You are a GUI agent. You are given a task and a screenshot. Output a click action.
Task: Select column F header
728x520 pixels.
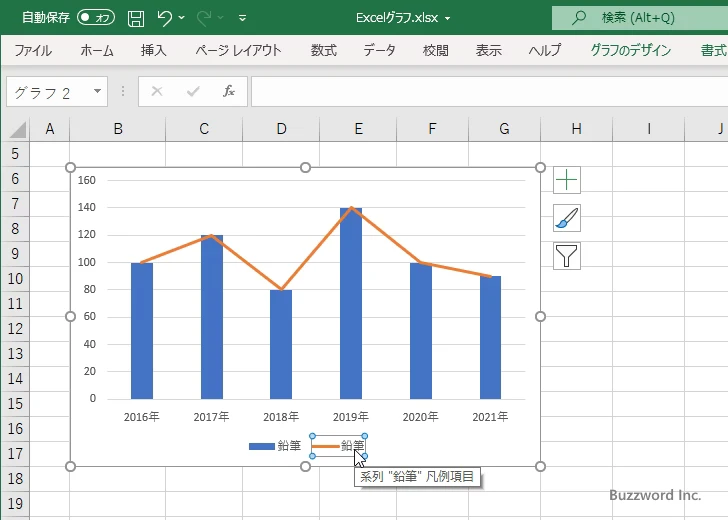tap(432, 129)
